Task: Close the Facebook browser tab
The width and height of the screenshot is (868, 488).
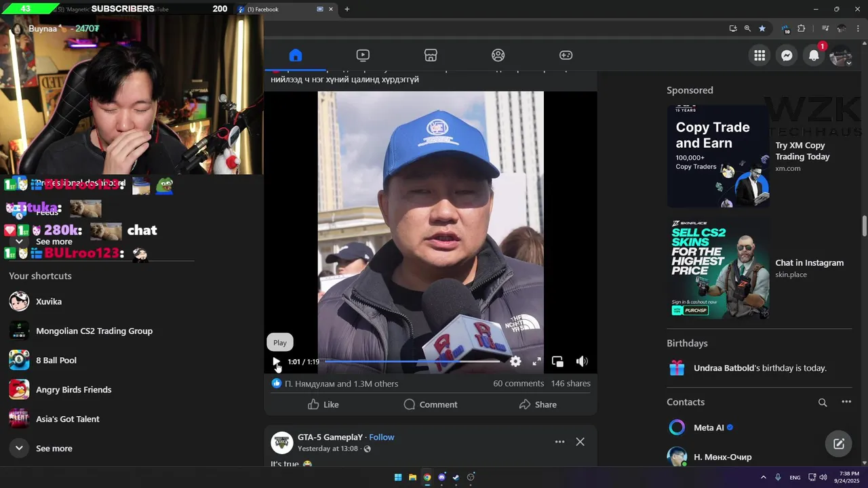Action: 331,9
